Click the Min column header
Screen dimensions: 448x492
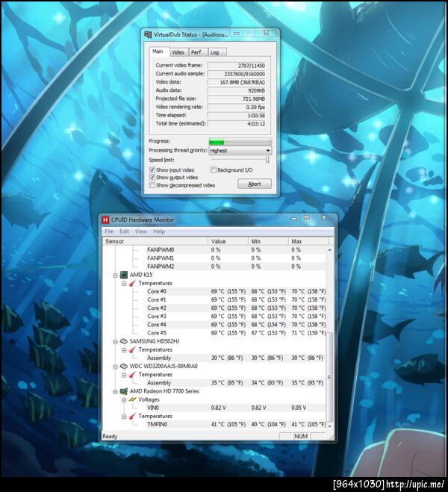268,241
